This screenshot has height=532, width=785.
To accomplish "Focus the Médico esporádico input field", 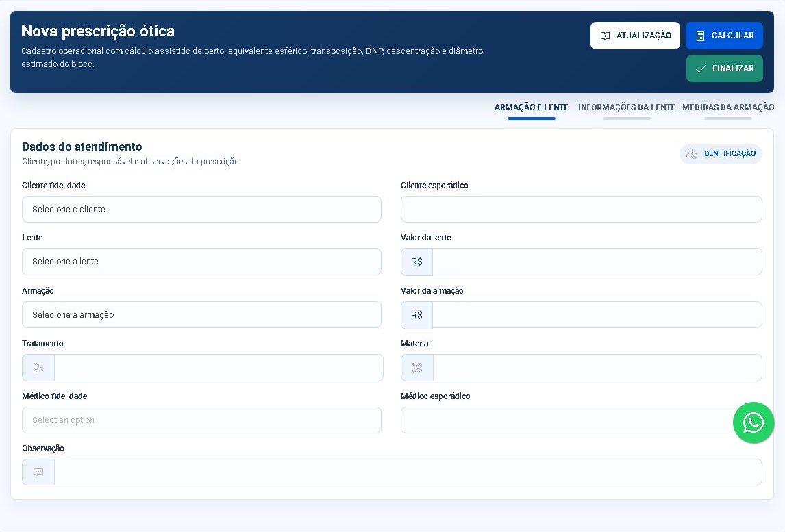I will (582, 420).
